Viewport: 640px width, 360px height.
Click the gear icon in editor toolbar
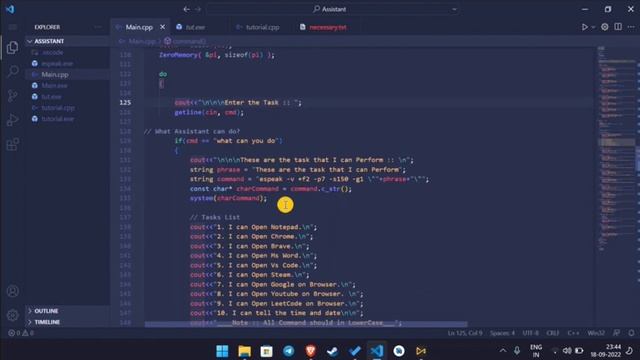pos(604,27)
